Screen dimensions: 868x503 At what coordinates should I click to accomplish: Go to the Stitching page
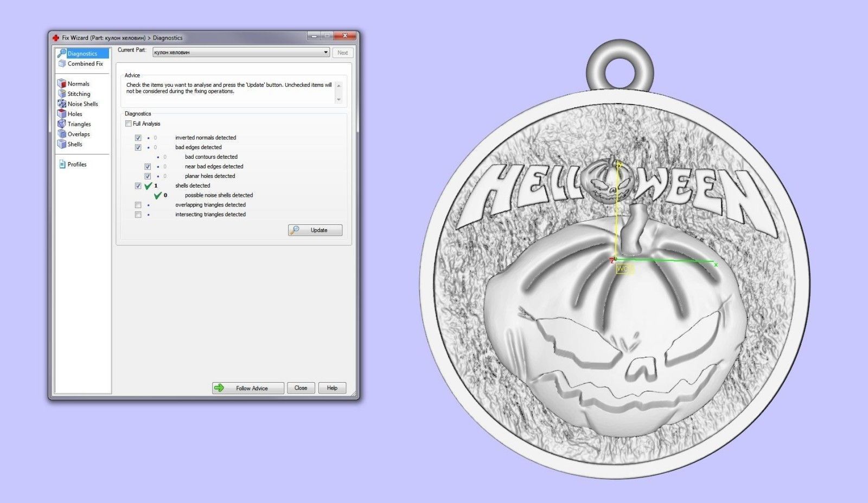tap(79, 94)
